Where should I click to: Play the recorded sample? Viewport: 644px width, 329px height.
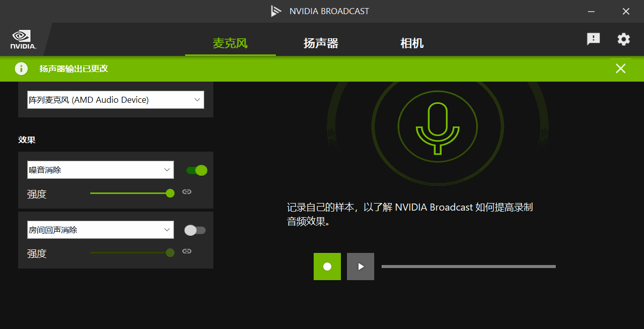click(x=361, y=267)
